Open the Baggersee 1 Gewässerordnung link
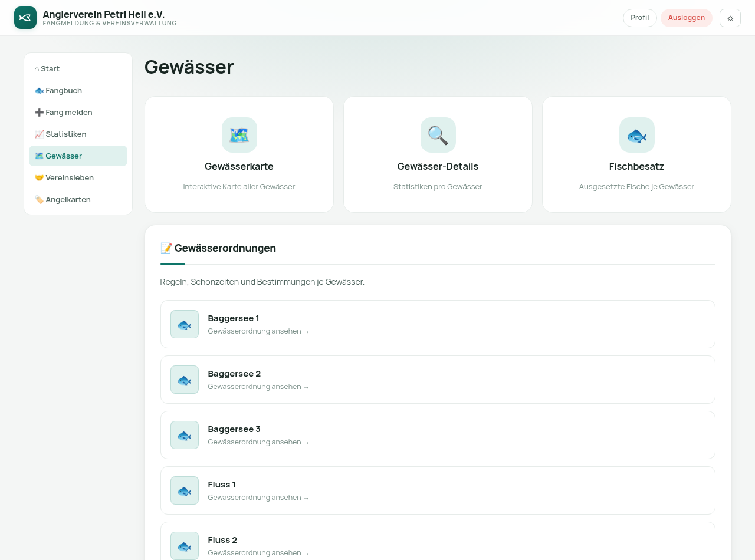755x560 pixels. [438, 324]
